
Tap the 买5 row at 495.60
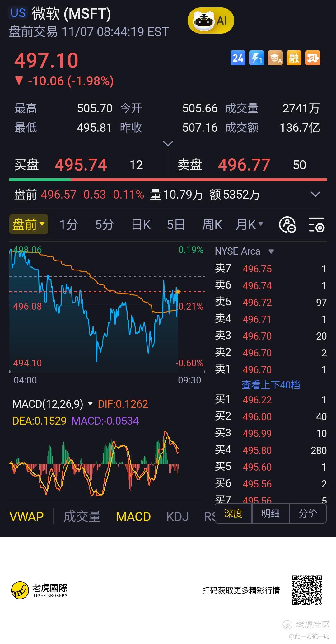click(x=271, y=467)
